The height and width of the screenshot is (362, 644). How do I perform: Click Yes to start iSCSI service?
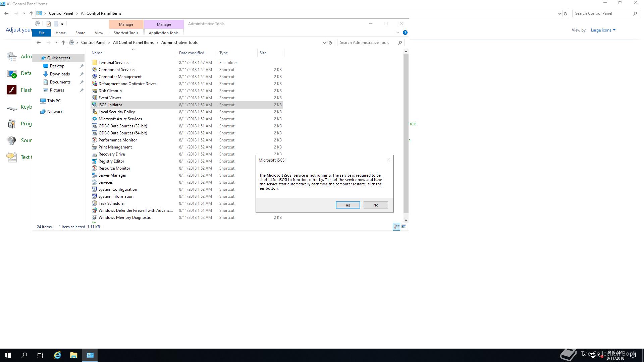pos(348,205)
